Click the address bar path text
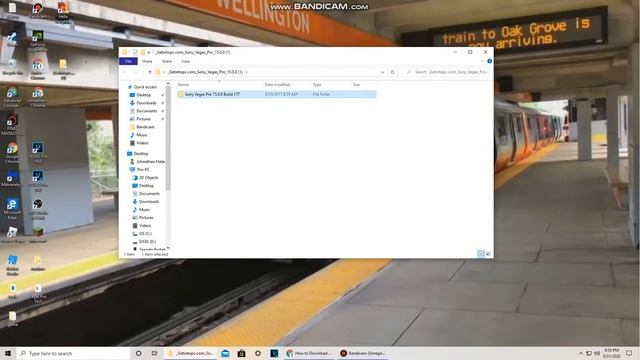The width and height of the screenshot is (640, 360). (x=205, y=72)
